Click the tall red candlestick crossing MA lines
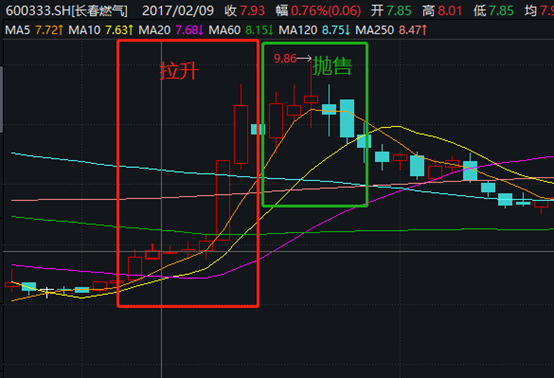Image resolution: width=554 pixels, height=378 pixels. point(223,200)
